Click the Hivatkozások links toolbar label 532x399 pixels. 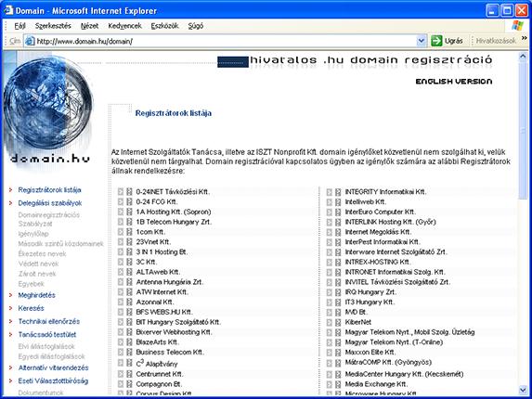pyautogui.click(x=496, y=41)
